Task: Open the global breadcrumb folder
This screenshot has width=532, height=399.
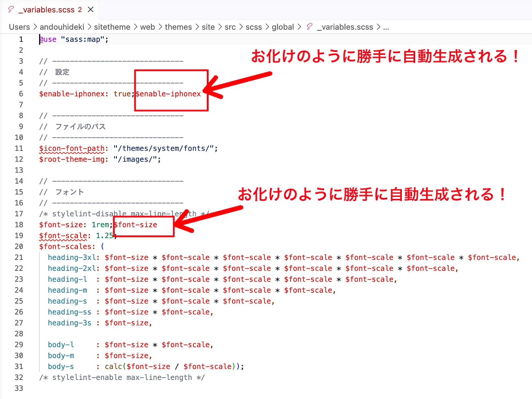Action: 282,27
